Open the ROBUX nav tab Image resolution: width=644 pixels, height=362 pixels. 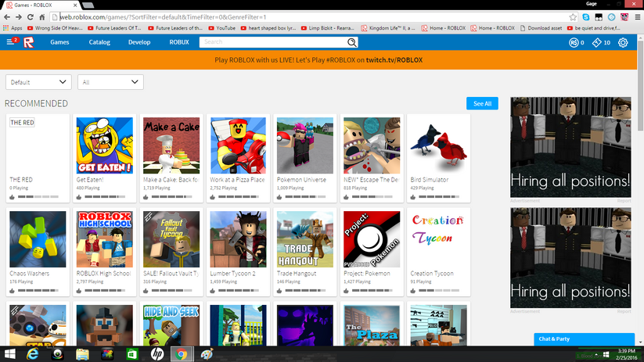click(179, 42)
